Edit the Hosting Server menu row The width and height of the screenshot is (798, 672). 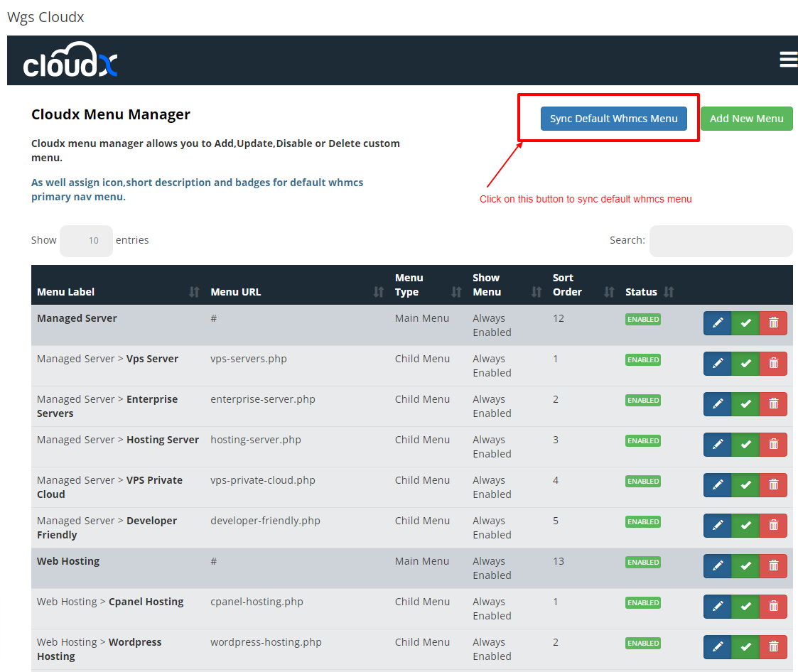(718, 444)
